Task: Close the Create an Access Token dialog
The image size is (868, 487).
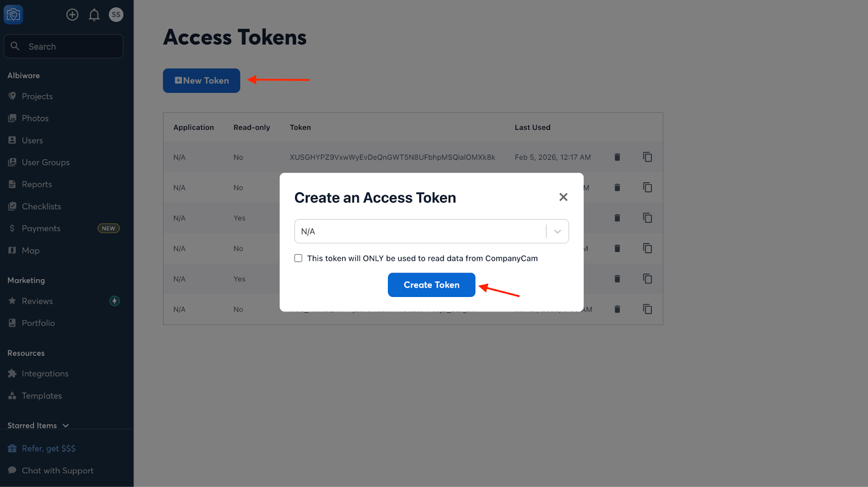Action: (x=563, y=197)
